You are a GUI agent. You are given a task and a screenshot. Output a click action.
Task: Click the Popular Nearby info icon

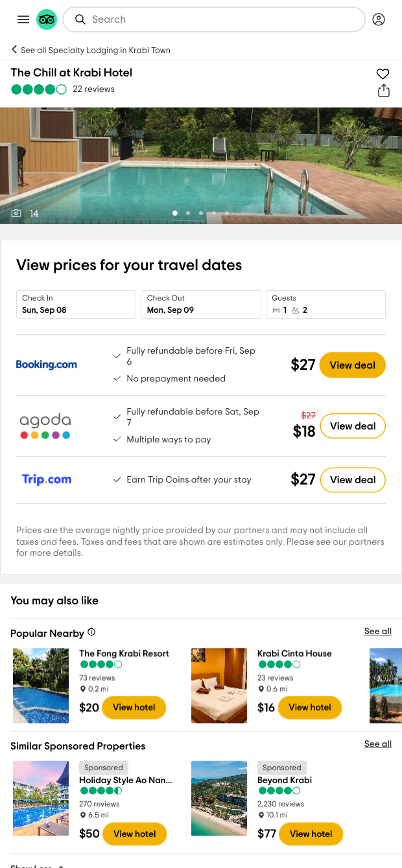click(x=91, y=632)
